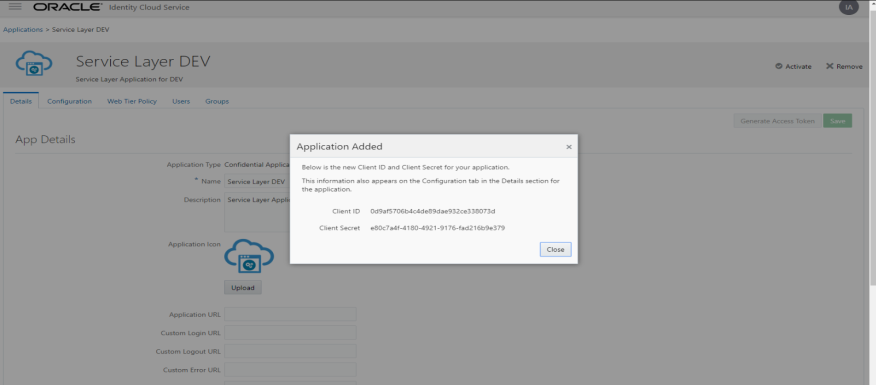Viewport: 876px width, 385px height.
Task: Click Service Layer Application for DEV subtitle
Action: coord(129,79)
